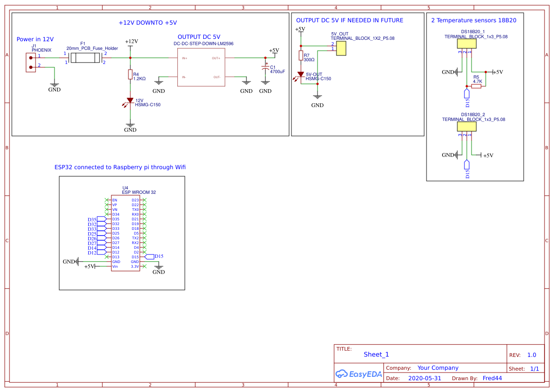Click the '20mm_PCB_Fuse_Holder' part name
Image resolution: width=554 pixels, height=392 pixels.
(92, 48)
